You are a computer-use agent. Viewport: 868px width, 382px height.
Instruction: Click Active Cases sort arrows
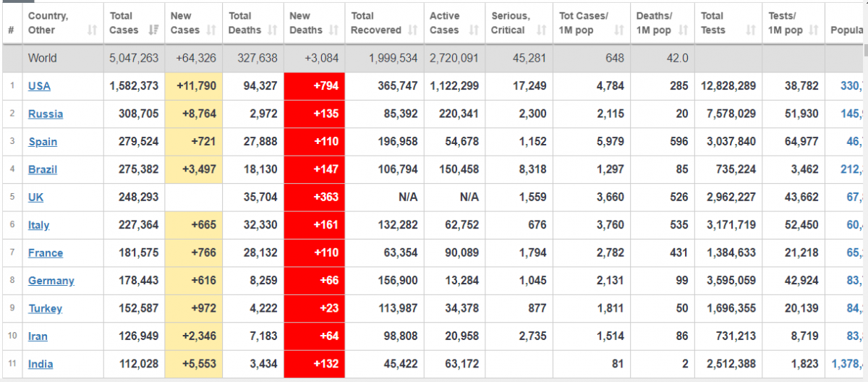pyautogui.click(x=474, y=30)
